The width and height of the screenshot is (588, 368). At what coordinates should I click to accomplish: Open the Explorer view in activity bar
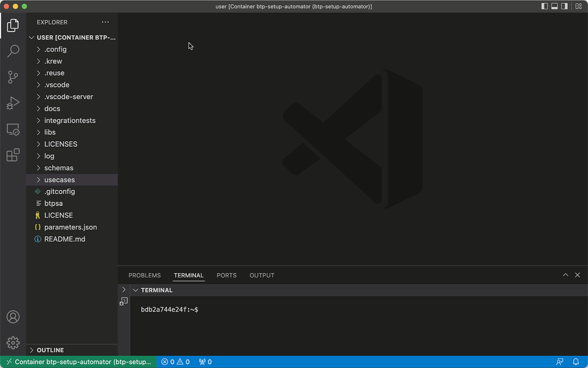click(x=13, y=25)
